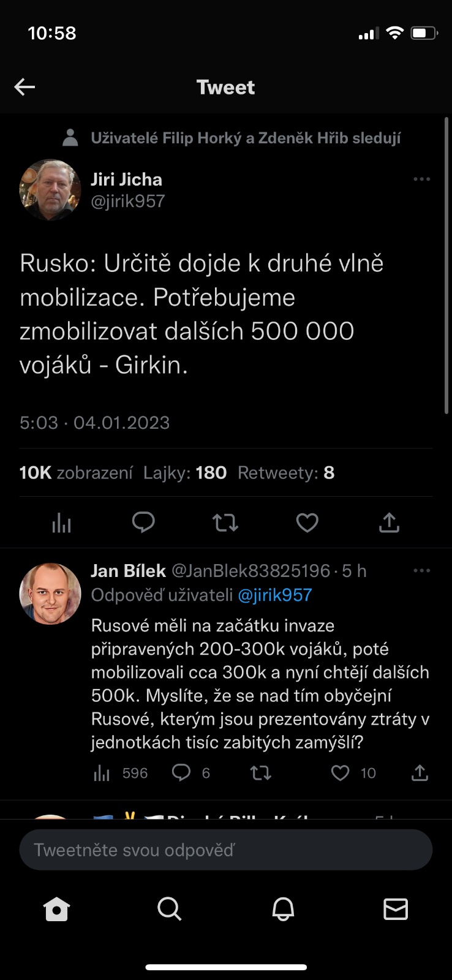
Task: Like Jan Bílek's reply
Action: 340,773
